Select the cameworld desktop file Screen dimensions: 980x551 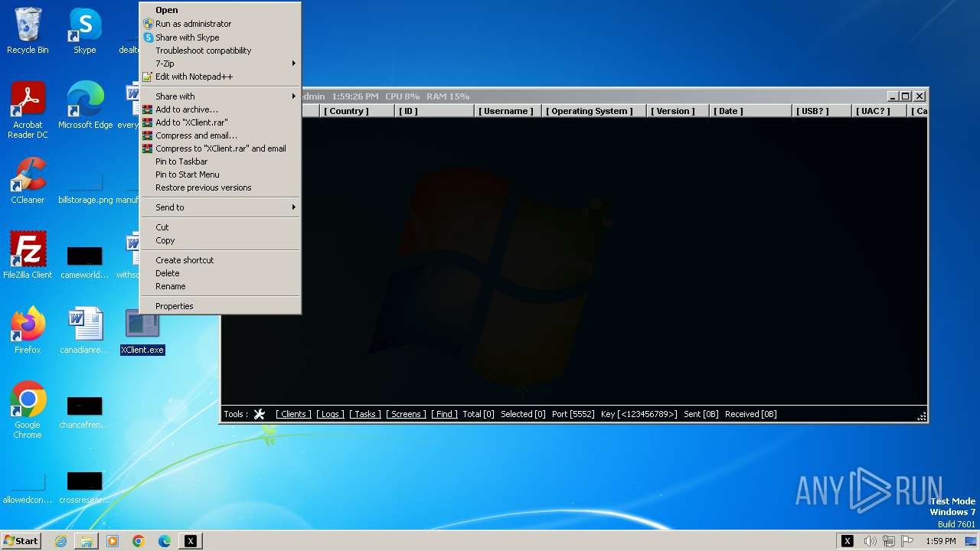point(85,262)
